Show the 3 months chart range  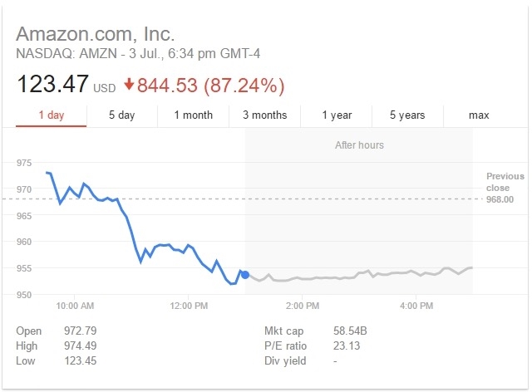coord(264,115)
